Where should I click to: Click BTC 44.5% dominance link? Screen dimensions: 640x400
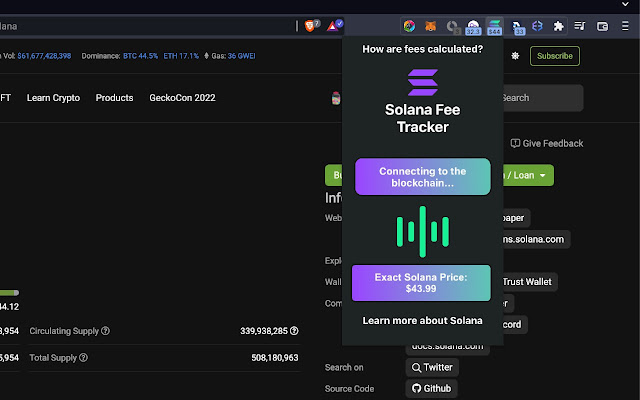pyautogui.click(x=140, y=56)
